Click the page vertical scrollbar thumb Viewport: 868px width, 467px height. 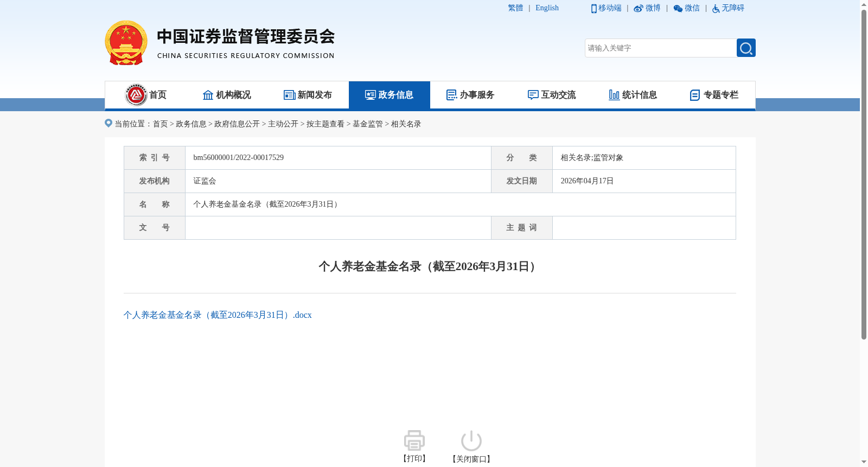click(x=864, y=174)
